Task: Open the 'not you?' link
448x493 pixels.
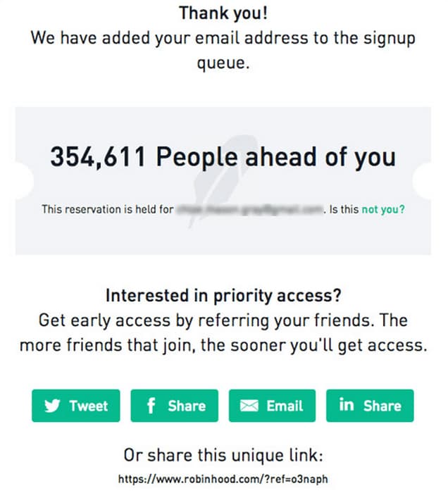Action: pos(383,209)
